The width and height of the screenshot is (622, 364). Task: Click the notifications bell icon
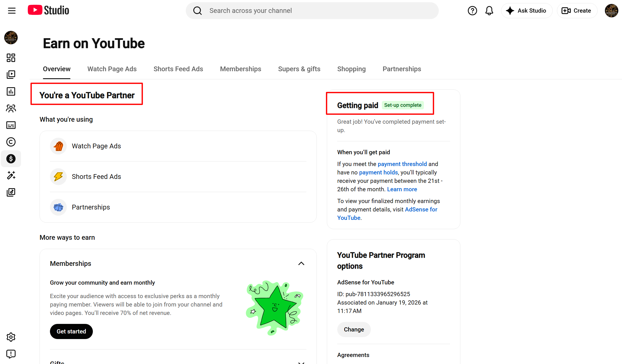point(489,11)
